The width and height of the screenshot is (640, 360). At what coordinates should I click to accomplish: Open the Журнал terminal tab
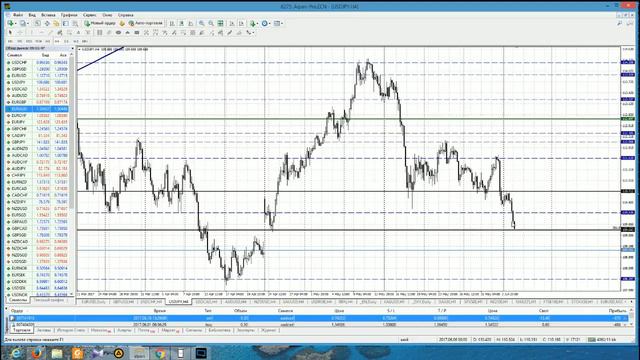pyautogui.click(x=268, y=330)
